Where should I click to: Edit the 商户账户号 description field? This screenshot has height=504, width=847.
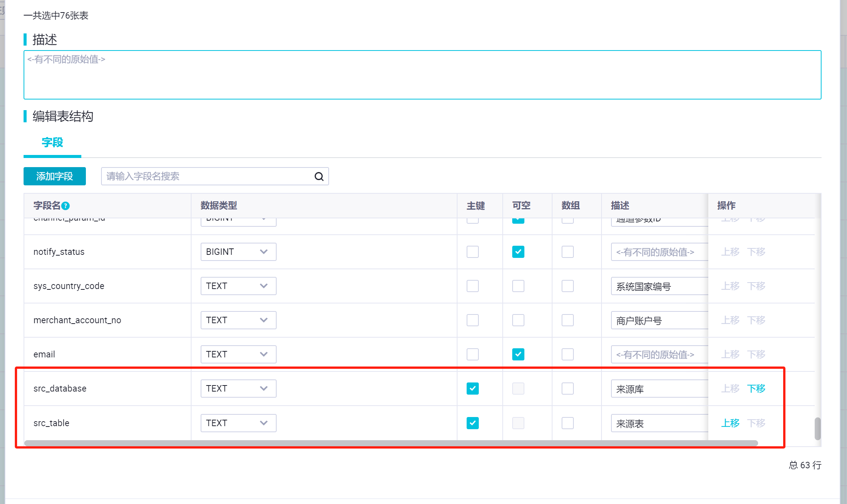pyautogui.click(x=659, y=320)
